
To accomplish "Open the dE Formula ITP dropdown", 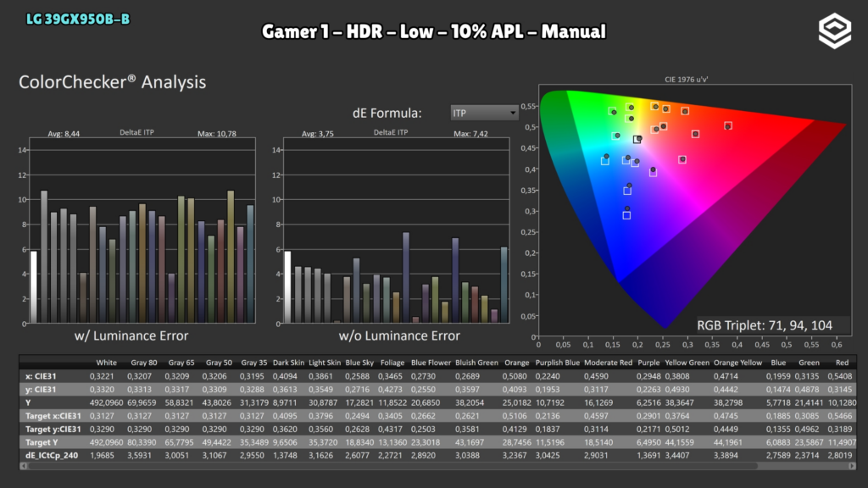I will [x=484, y=113].
